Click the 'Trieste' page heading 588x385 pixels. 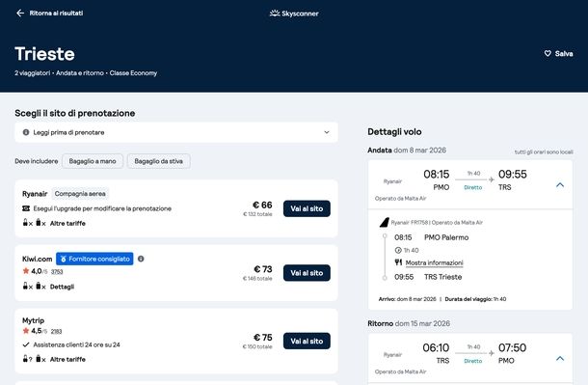pos(44,54)
